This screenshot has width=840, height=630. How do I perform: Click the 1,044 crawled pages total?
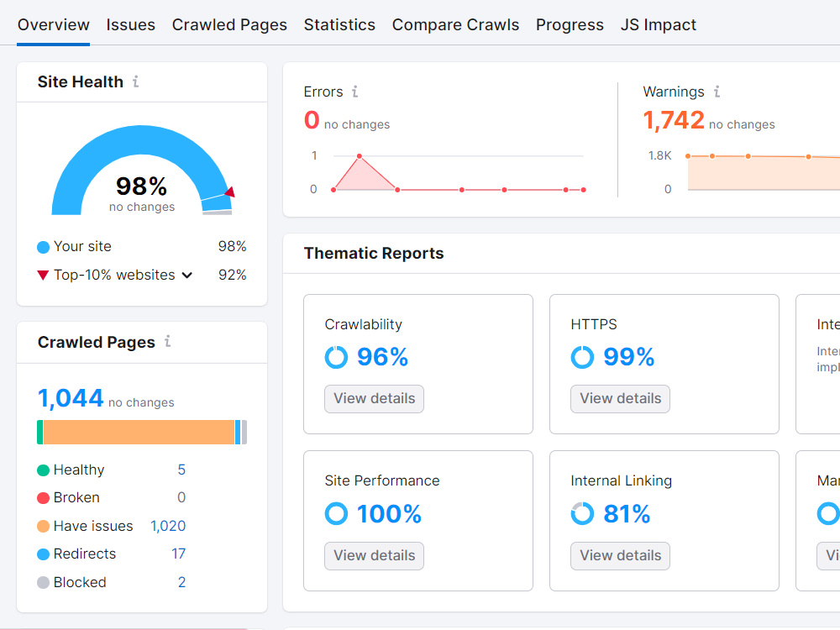[71, 398]
